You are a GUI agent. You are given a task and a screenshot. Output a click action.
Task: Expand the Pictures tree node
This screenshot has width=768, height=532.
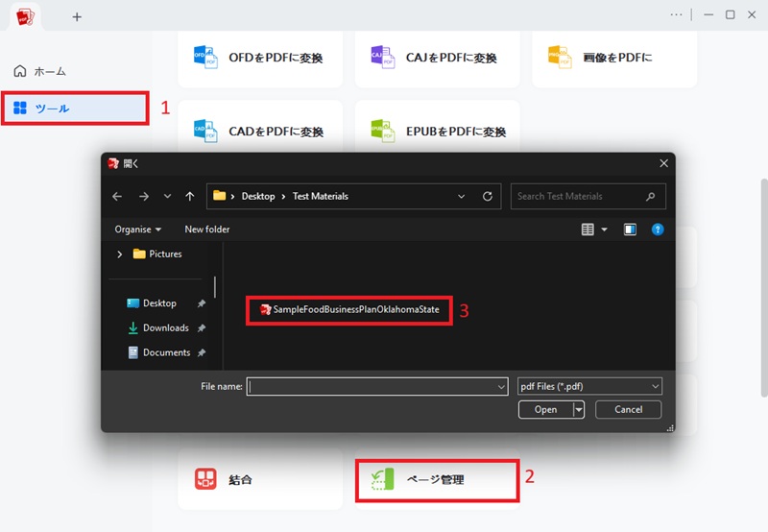119,254
